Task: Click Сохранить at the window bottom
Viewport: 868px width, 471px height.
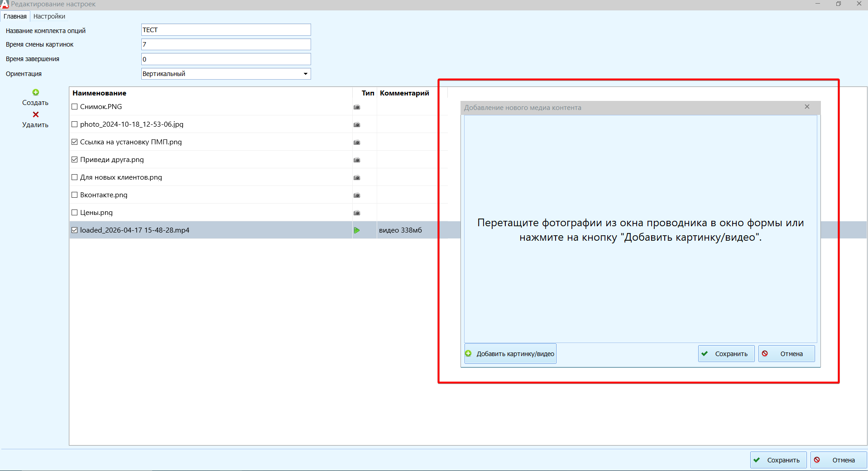Action: click(x=778, y=460)
